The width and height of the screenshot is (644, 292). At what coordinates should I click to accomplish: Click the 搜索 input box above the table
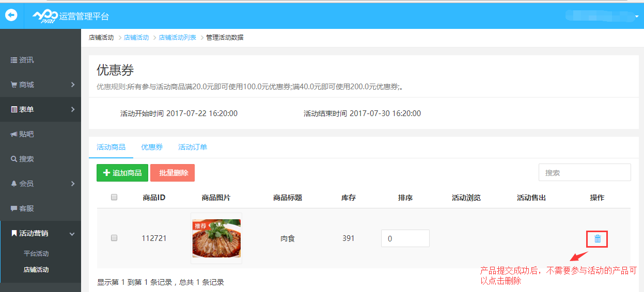[584, 173]
